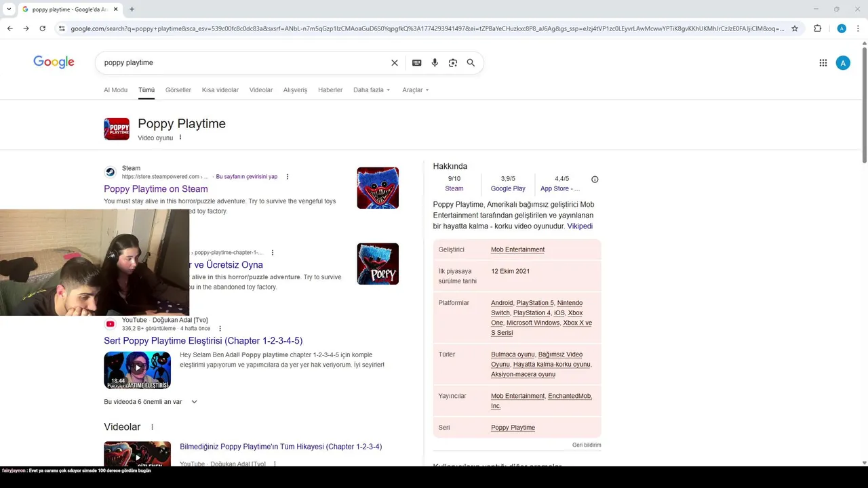Click the page vertical scrollbar thumb

(x=864, y=105)
